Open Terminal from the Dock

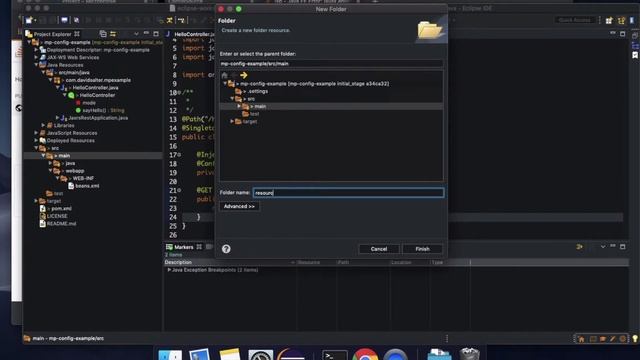[x=335, y=355]
